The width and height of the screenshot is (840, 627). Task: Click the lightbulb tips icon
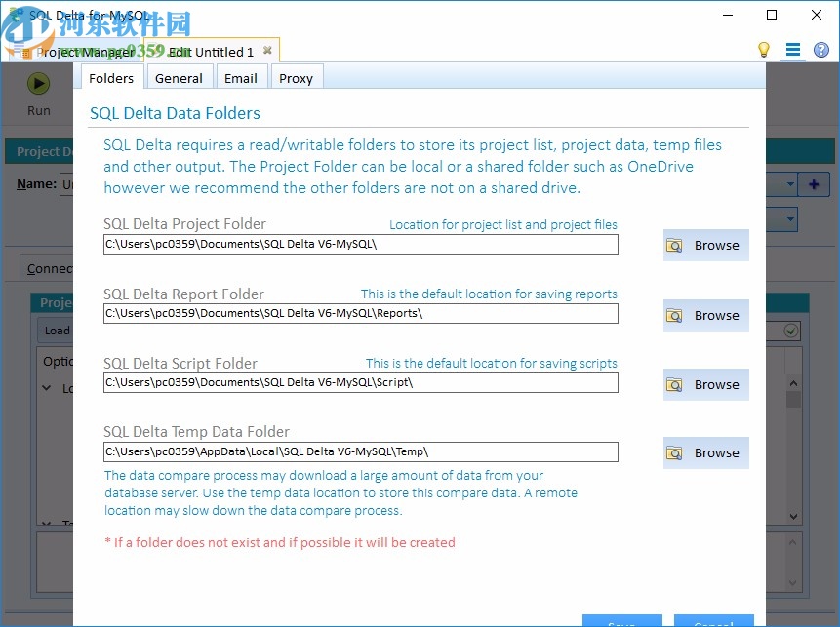pyautogui.click(x=764, y=49)
